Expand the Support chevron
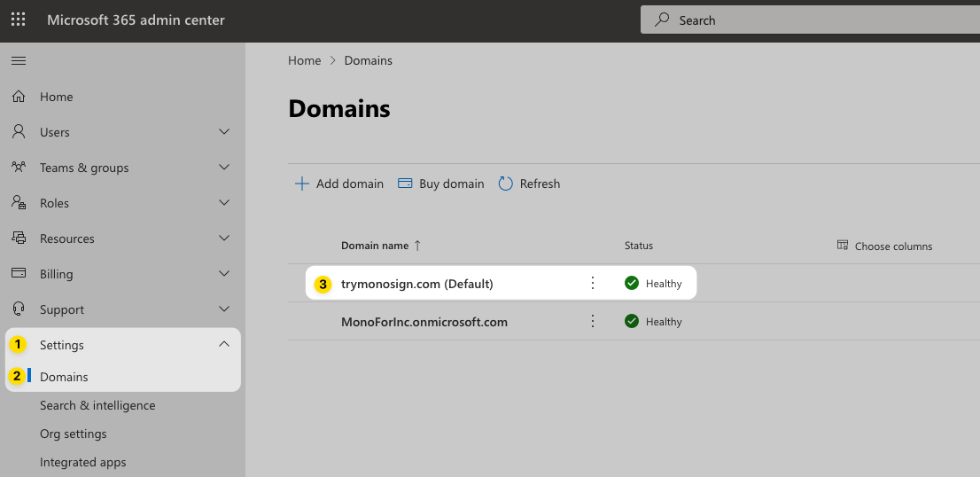This screenshot has height=477, width=980. pyautogui.click(x=224, y=309)
